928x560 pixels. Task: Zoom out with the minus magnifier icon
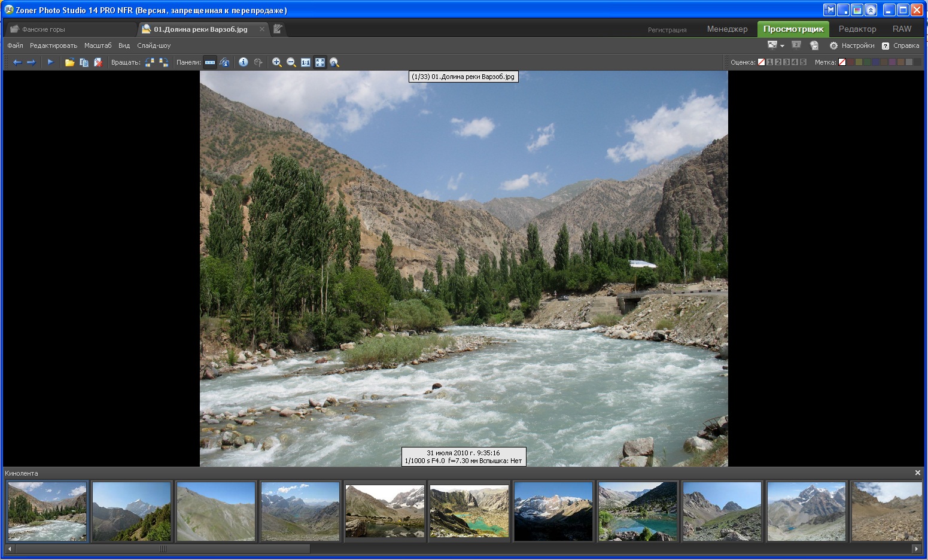(x=291, y=62)
